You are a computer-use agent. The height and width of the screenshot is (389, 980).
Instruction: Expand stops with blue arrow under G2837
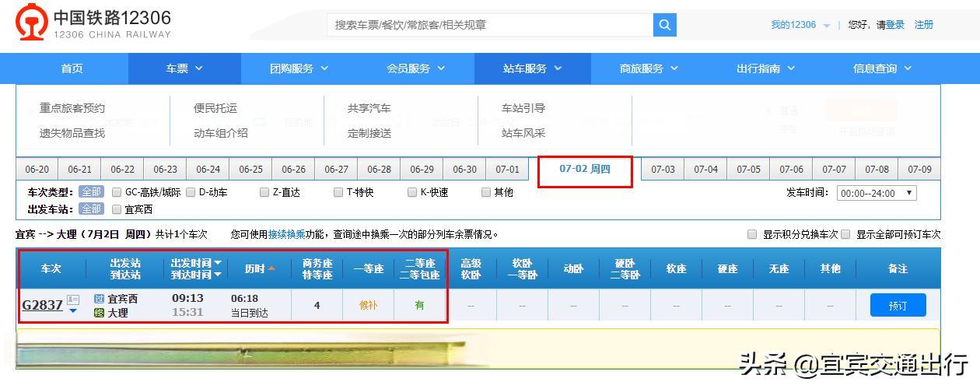(73, 311)
